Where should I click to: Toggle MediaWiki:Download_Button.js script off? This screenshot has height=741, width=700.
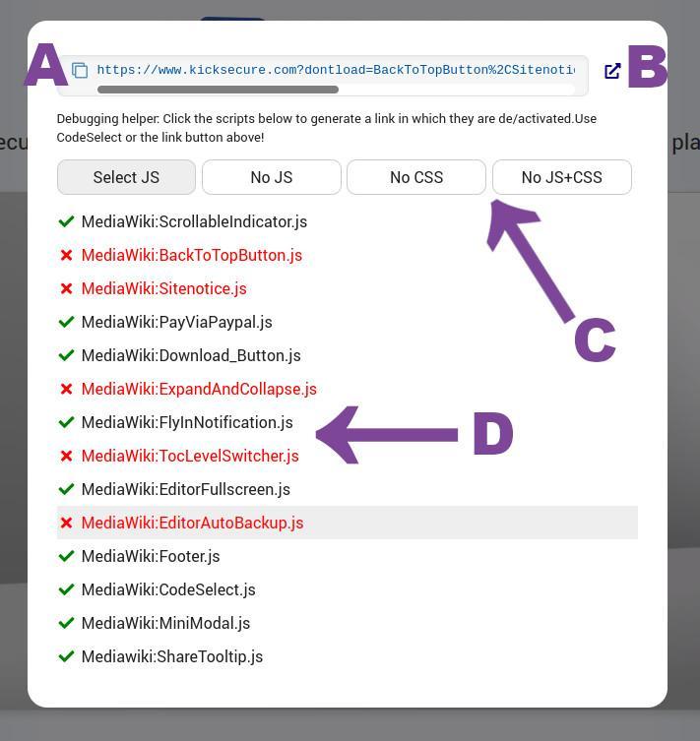(191, 356)
